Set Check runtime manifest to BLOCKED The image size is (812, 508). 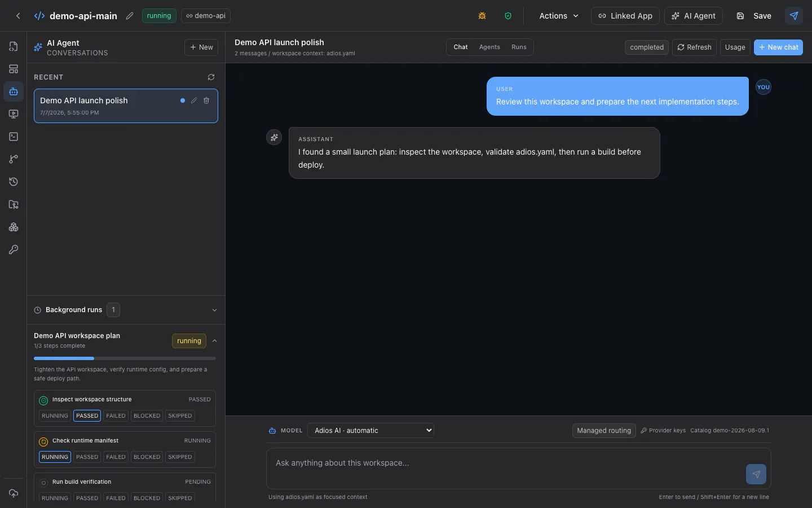pyautogui.click(x=147, y=457)
